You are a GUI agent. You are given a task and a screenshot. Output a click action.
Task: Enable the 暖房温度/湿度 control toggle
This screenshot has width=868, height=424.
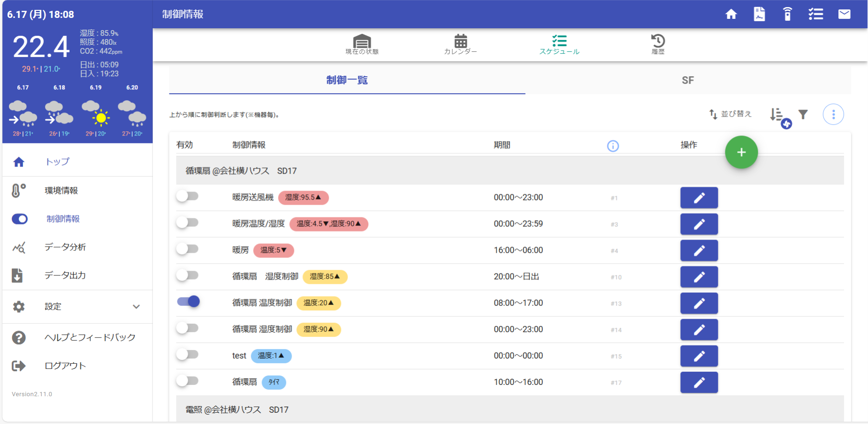click(188, 222)
